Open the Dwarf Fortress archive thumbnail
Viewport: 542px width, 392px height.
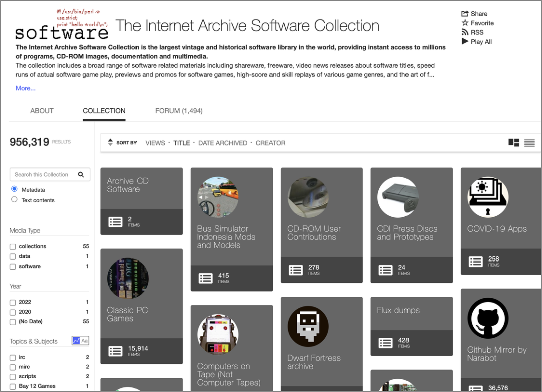[308, 326]
